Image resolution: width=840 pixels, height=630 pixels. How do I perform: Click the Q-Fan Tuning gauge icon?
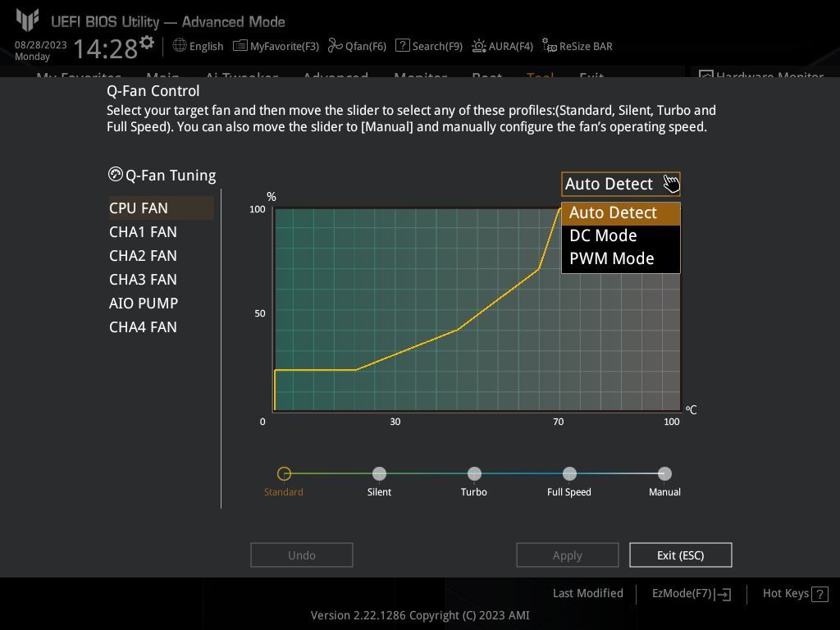click(x=115, y=174)
